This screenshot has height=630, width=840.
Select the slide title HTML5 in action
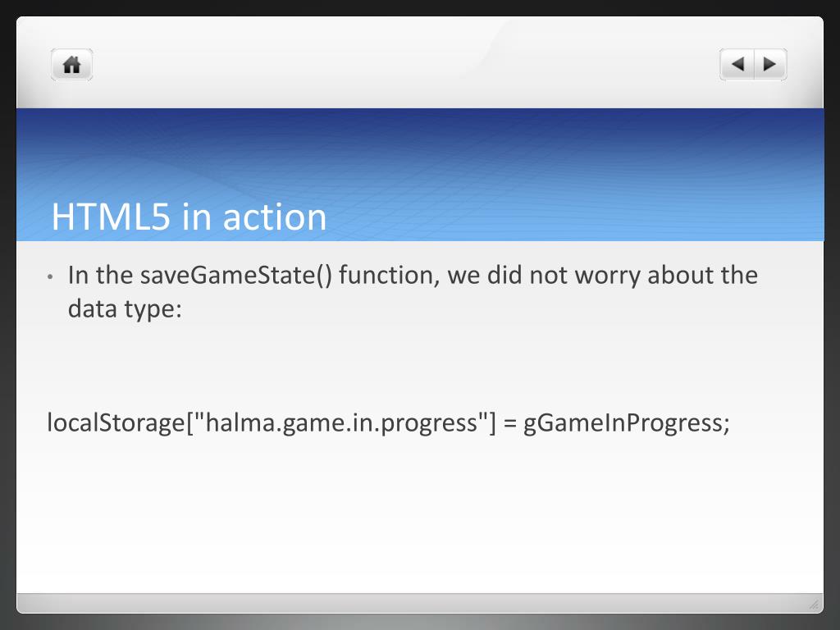click(x=189, y=217)
